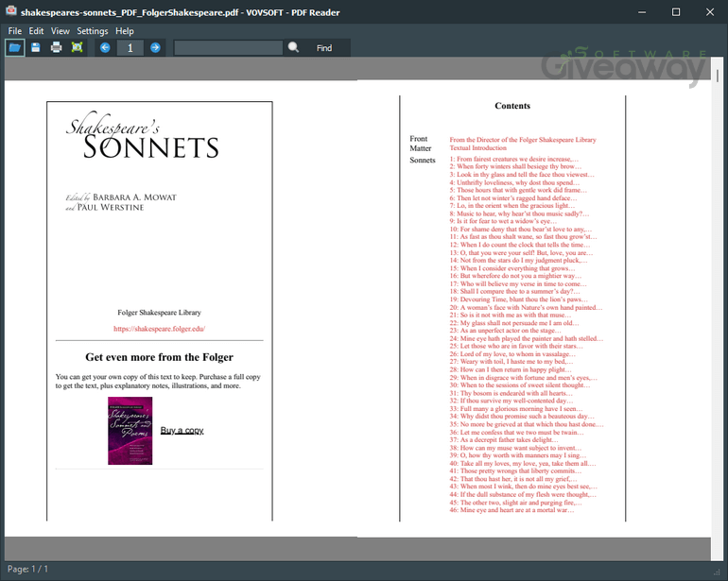This screenshot has width=728, height=581.
Task: Click the purple Sonnets and Poems book cover
Action: point(130,431)
